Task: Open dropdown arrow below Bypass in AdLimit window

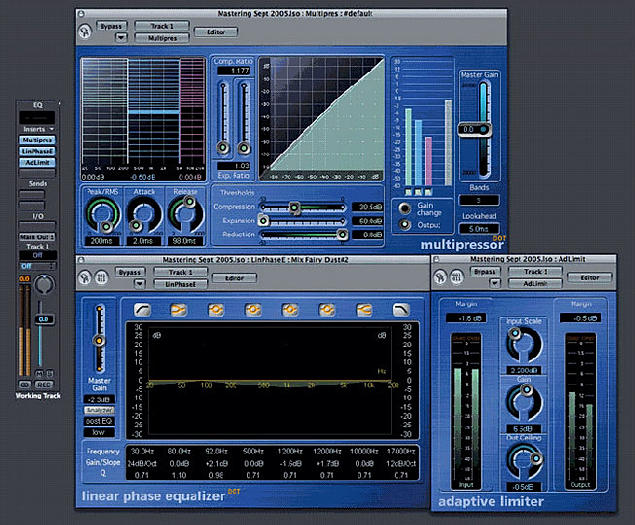Action: coord(495,283)
